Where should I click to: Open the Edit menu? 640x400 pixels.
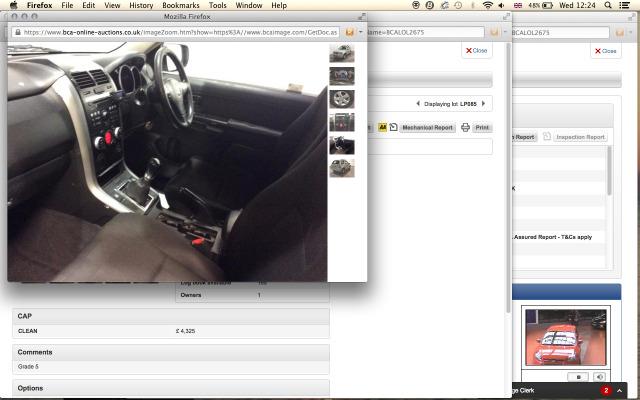tap(89, 5)
